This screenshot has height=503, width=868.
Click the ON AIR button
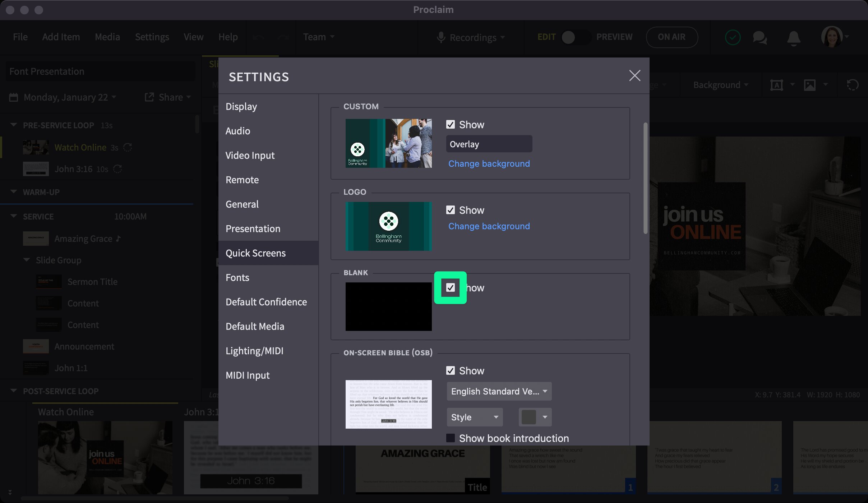[x=671, y=37]
